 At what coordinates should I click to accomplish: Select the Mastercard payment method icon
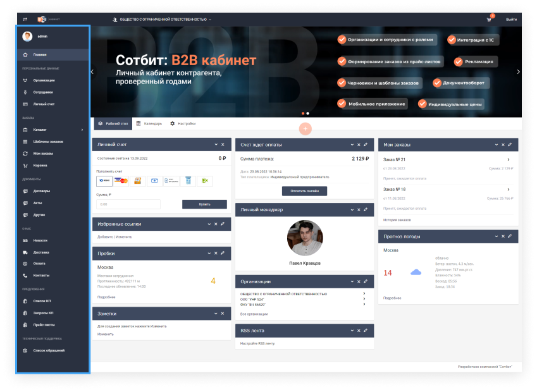tap(121, 181)
